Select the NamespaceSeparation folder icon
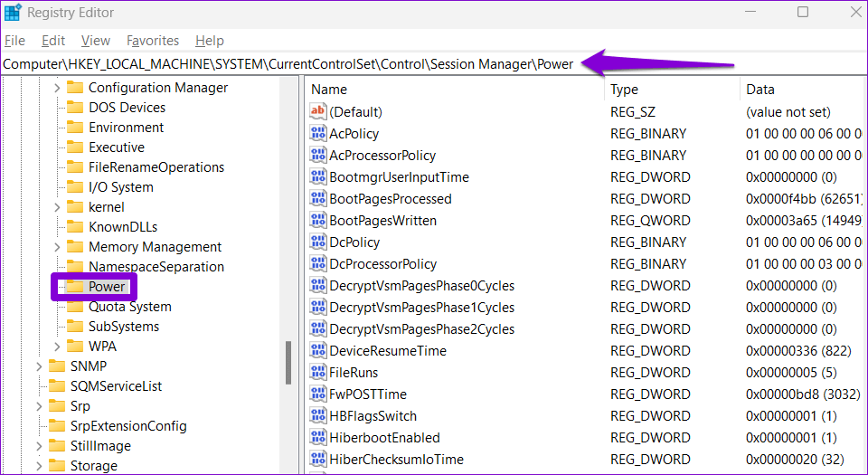This screenshot has height=475, width=868. coord(75,267)
